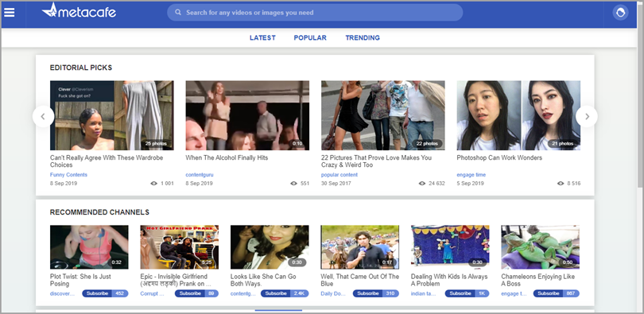The width and height of the screenshot is (644, 314).
Task: Click the views eye icon showing 8 516
Action: click(561, 184)
